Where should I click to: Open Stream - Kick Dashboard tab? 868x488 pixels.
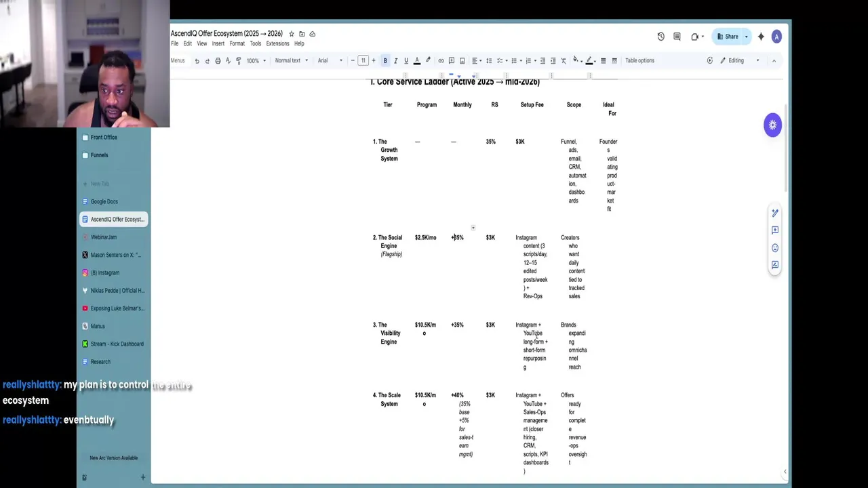tap(113, 344)
